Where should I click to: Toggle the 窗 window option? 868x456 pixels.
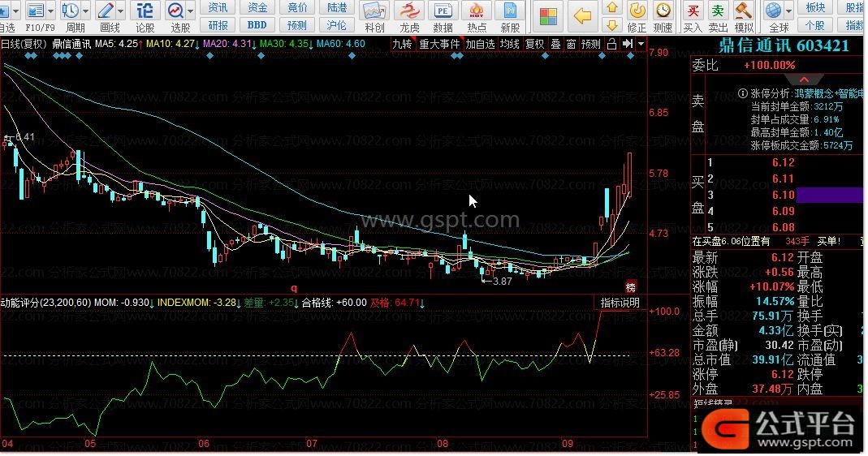[571, 45]
